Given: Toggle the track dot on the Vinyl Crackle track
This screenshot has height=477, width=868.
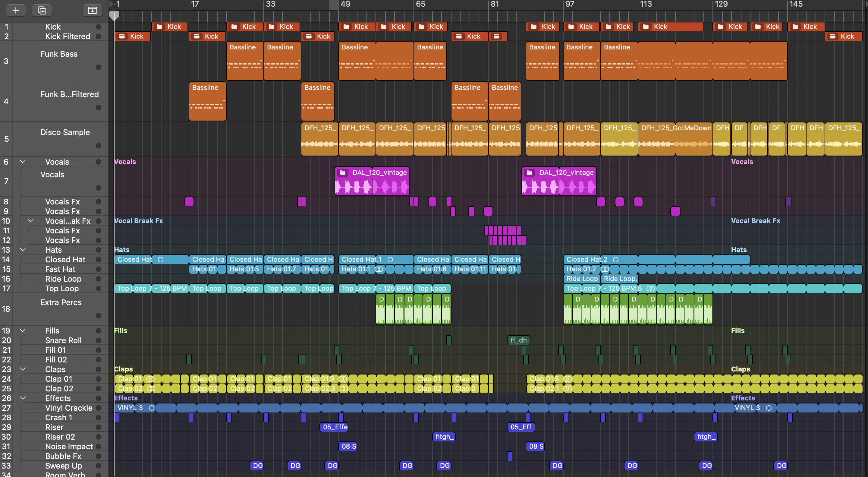Looking at the screenshot, I should [x=98, y=408].
